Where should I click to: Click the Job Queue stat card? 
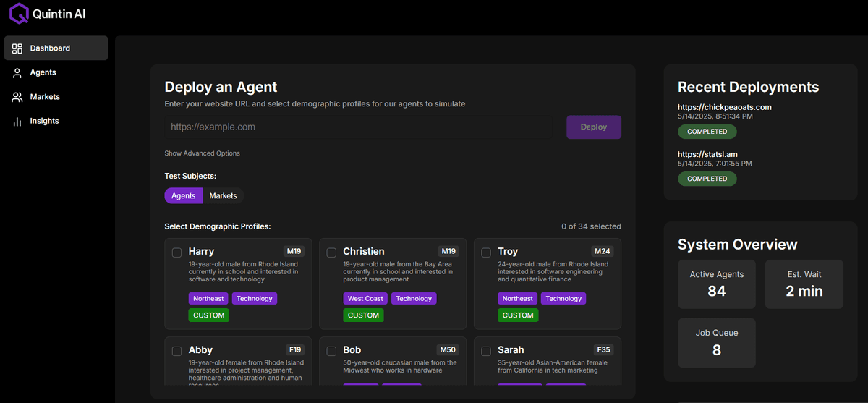click(716, 343)
